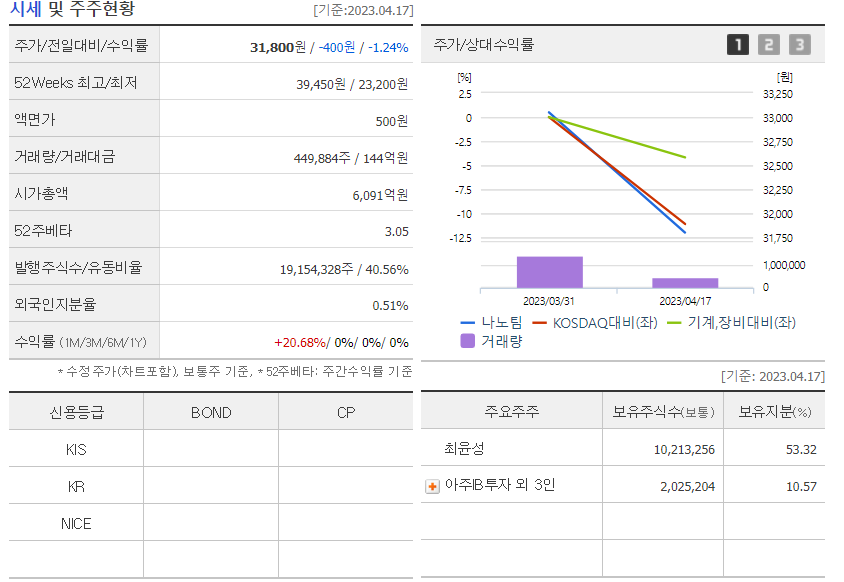
Task: Click the 발행주식수/유동비율 label
Action: click(x=78, y=268)
